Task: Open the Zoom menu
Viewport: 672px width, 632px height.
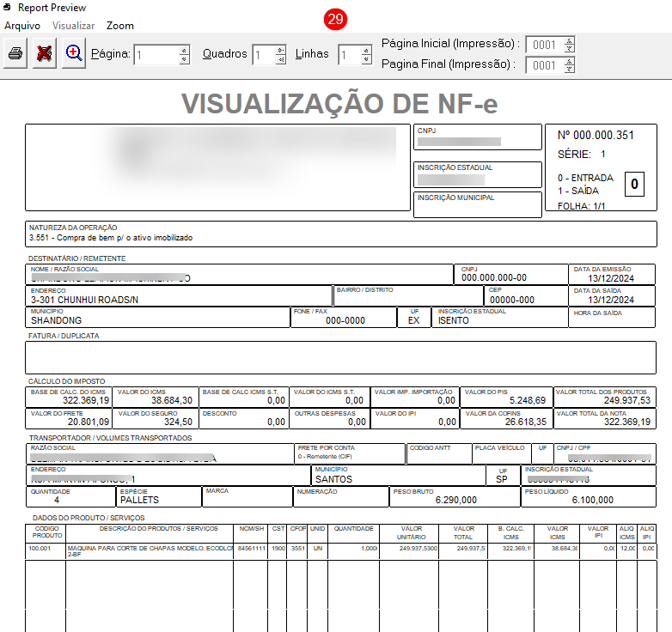Action: tap(120, 26)
